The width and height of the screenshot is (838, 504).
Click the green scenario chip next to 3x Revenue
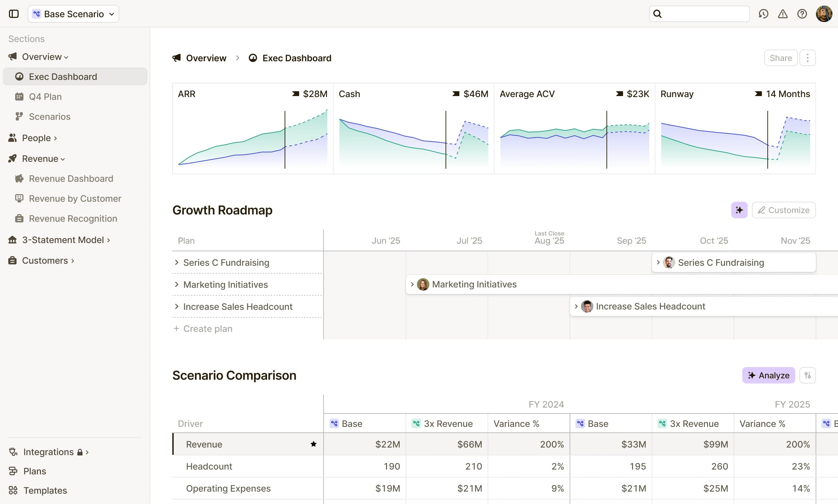416,423
